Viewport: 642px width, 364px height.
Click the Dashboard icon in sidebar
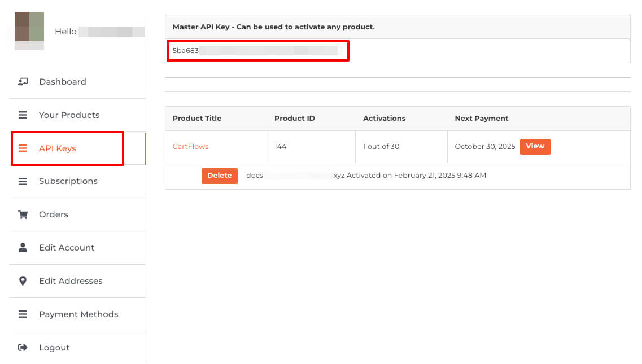23,82
